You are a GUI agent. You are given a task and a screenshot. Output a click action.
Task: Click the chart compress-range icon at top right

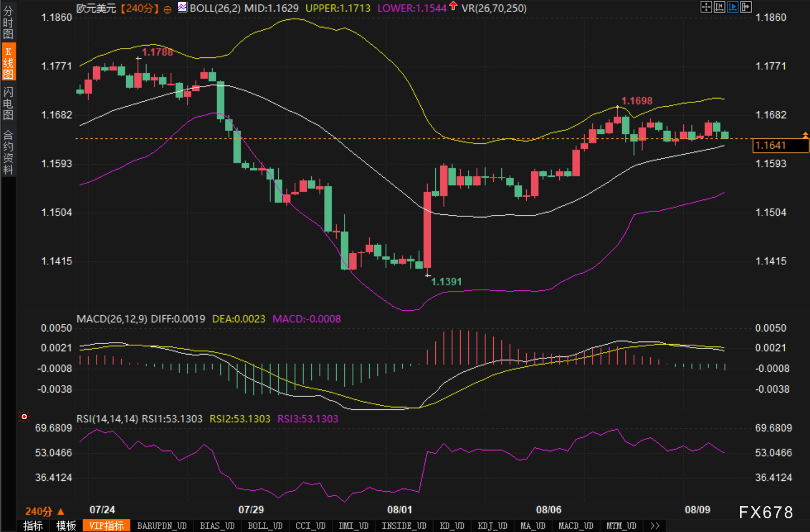click(719, 7)
